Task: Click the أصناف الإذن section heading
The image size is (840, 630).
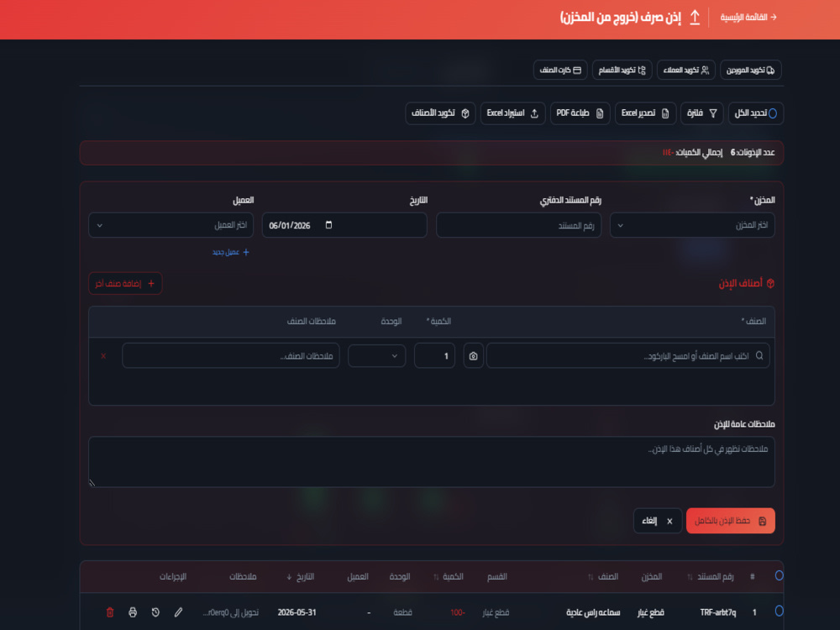Action: point(746,283)
